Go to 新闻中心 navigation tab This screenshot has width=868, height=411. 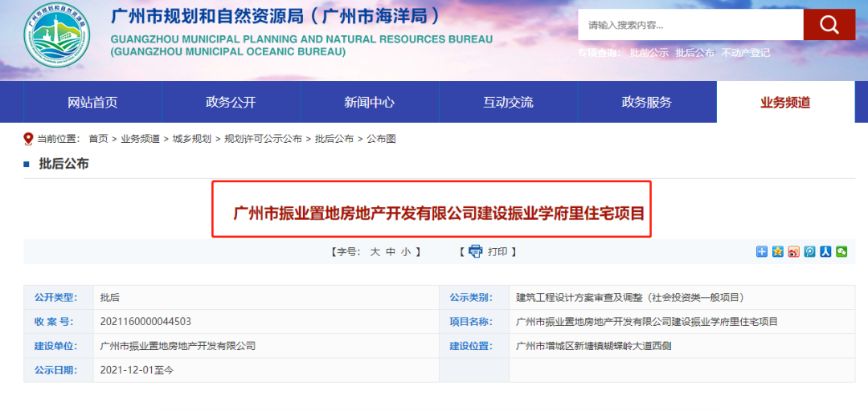pyautogui.click(x=370, y=102)
